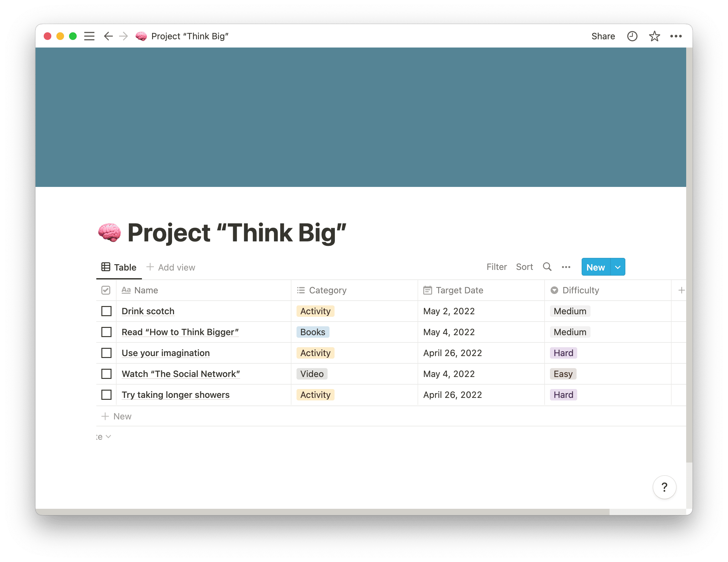Screen dimensions: 728x562
Task: Open the table view options ellipsis
Action: pyautogui.click(x=566, y=267)
